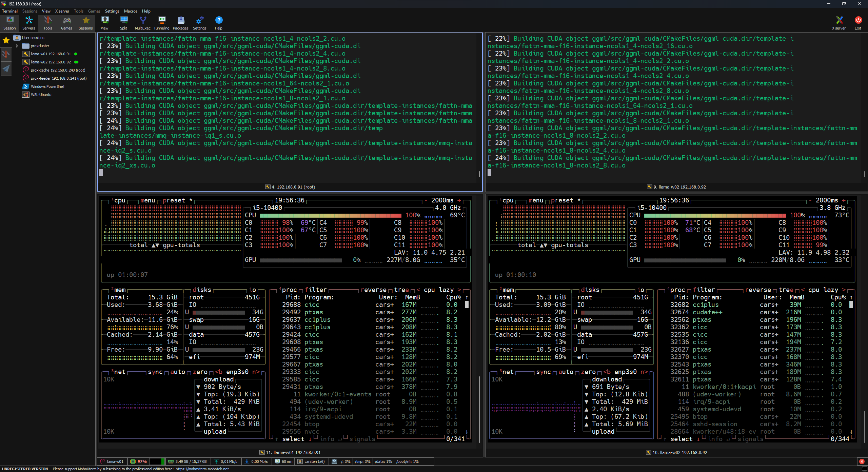Switch to tab '9. llama-w02 192.168.0.92'
The width and height of the screenshot is (868, 472).
(676, 187)
